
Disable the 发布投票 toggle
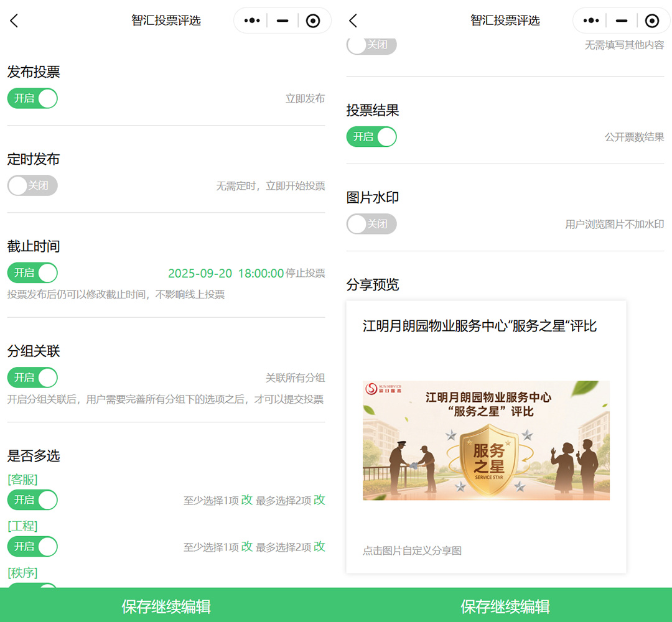point(32,98)
